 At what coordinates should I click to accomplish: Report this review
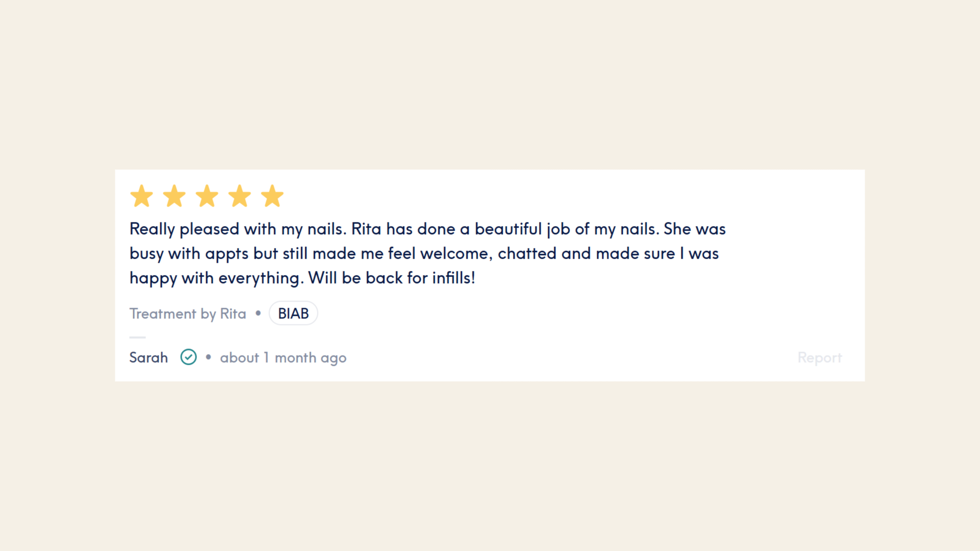point(820,358)
